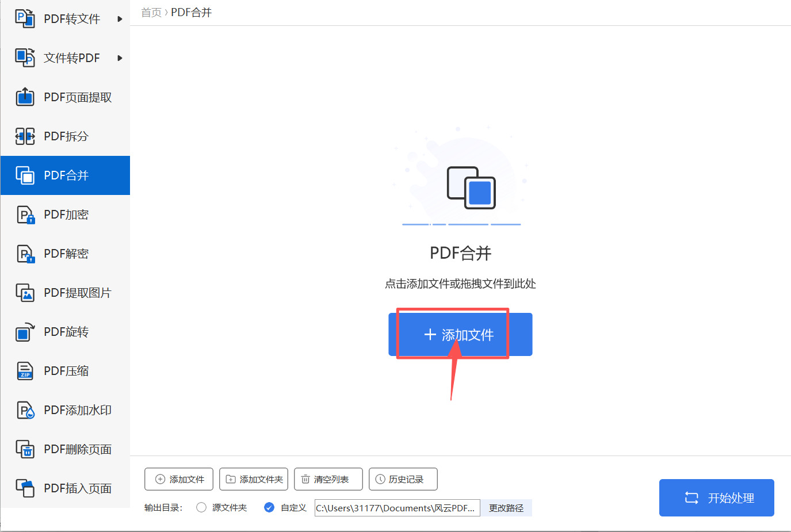
Task: Select the PDF解密 decryption tool
Action: click(x=65, y=254)
